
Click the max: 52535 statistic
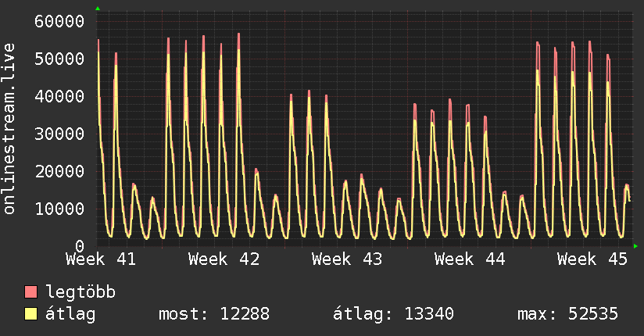[x=567, y=314]
